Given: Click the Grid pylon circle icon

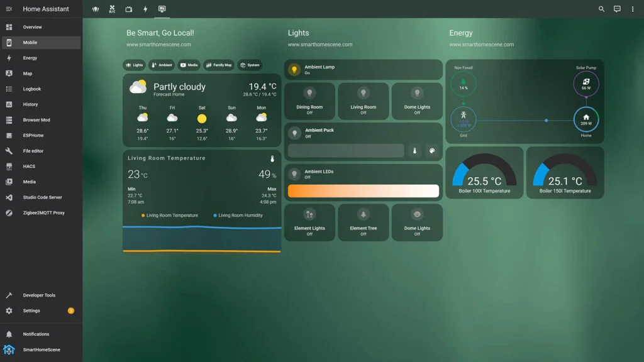Looking at the screenshot, I should [x=464, y=118].
